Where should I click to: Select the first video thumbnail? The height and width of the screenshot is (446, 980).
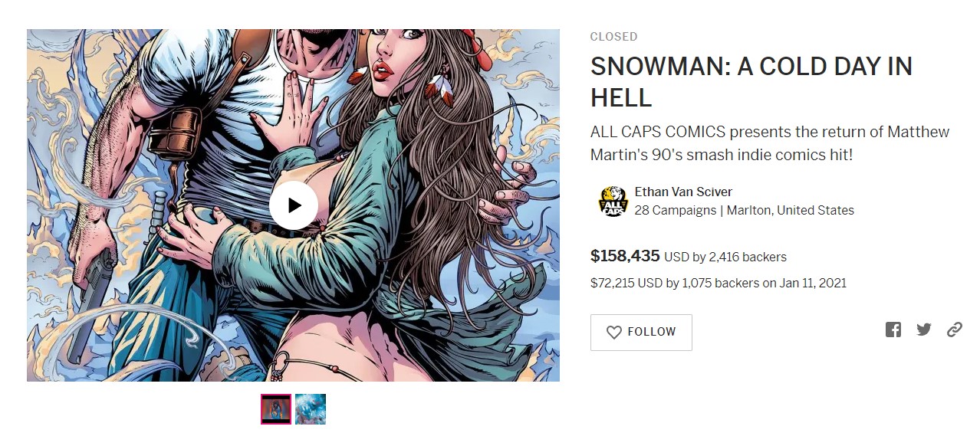click(x=276, y=409)
